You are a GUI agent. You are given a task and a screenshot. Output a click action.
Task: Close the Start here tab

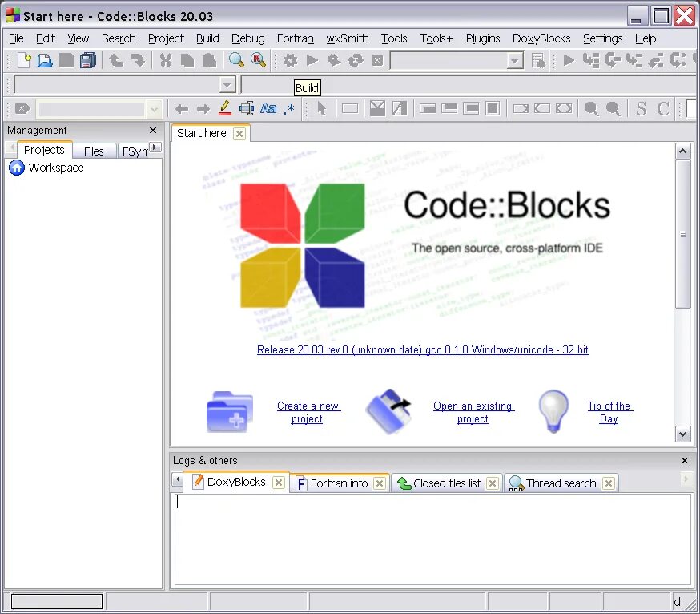[239, 134]
